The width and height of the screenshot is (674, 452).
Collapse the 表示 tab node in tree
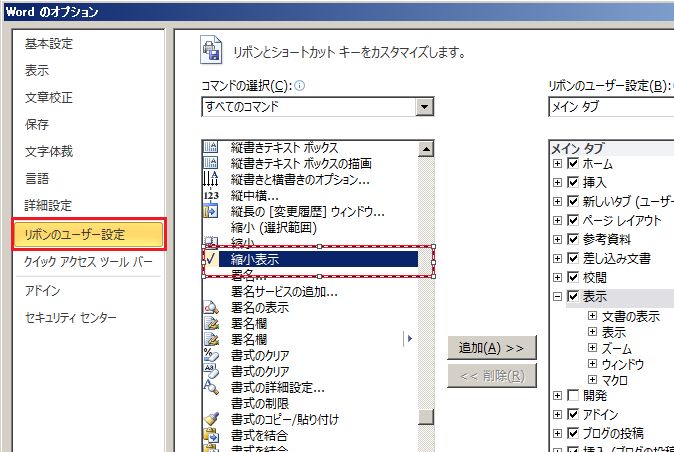(x=558, y=296)
